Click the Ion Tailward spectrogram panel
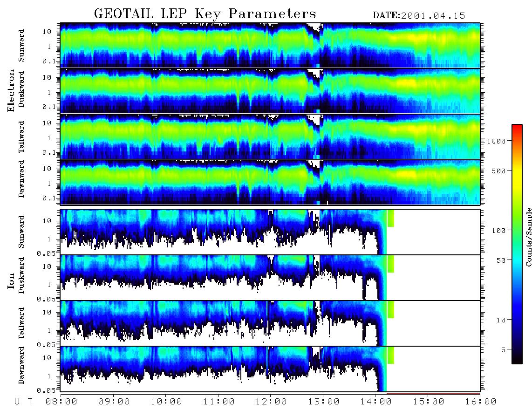 pyautogui.click(x=270, y=323)
